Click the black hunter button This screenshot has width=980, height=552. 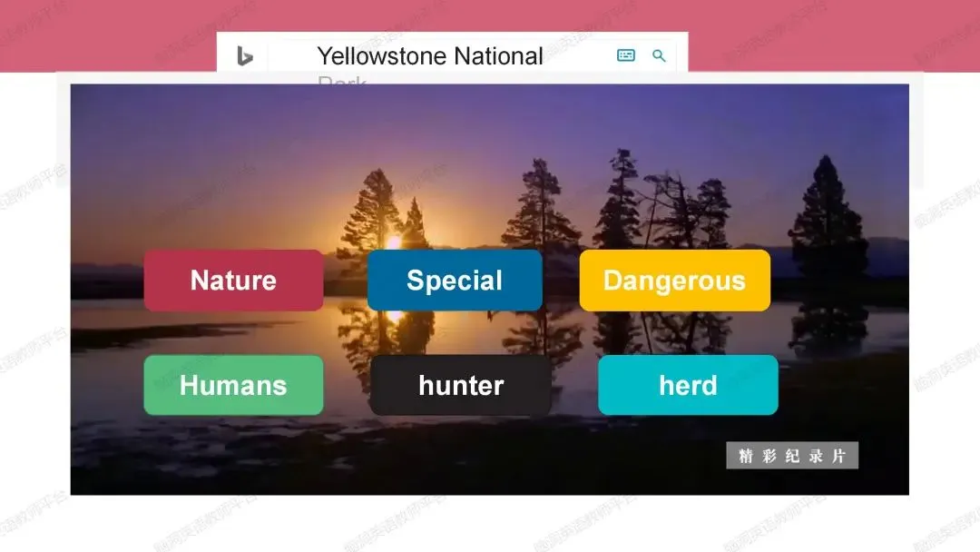pyautogui.click(x=461, y=385)
